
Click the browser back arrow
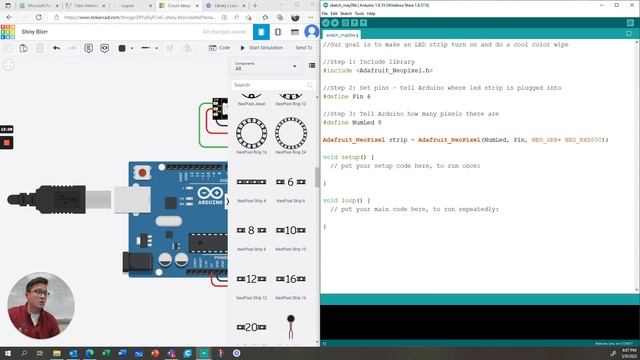(9, 18)
